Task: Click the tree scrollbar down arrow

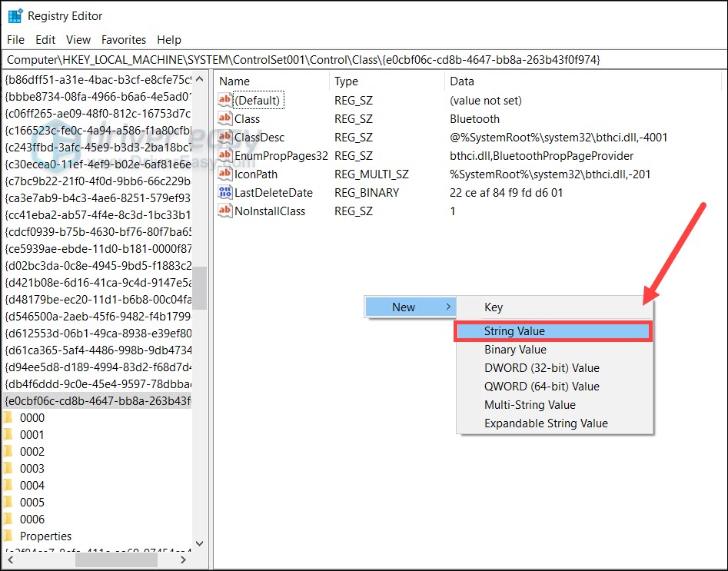Action: tap(199, 543)
